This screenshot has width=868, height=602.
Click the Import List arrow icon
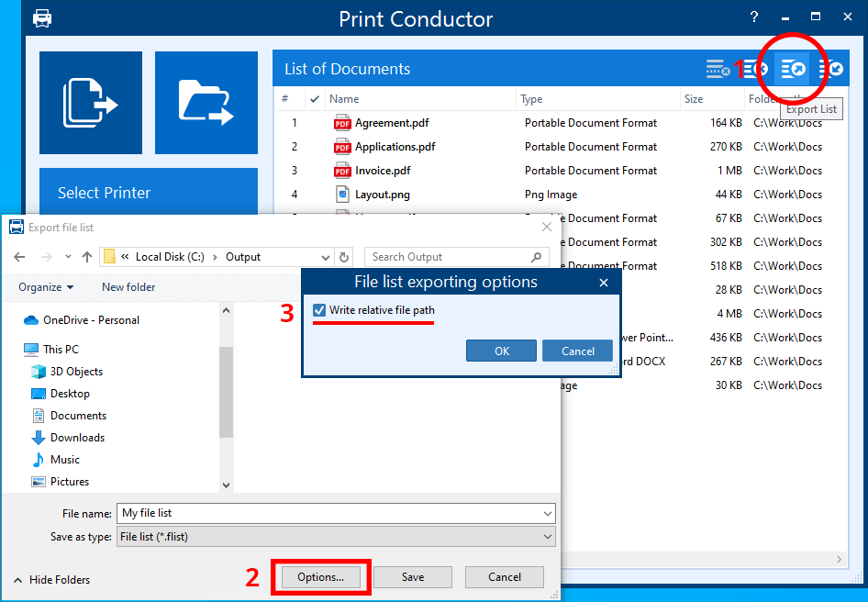coord(831,69)
